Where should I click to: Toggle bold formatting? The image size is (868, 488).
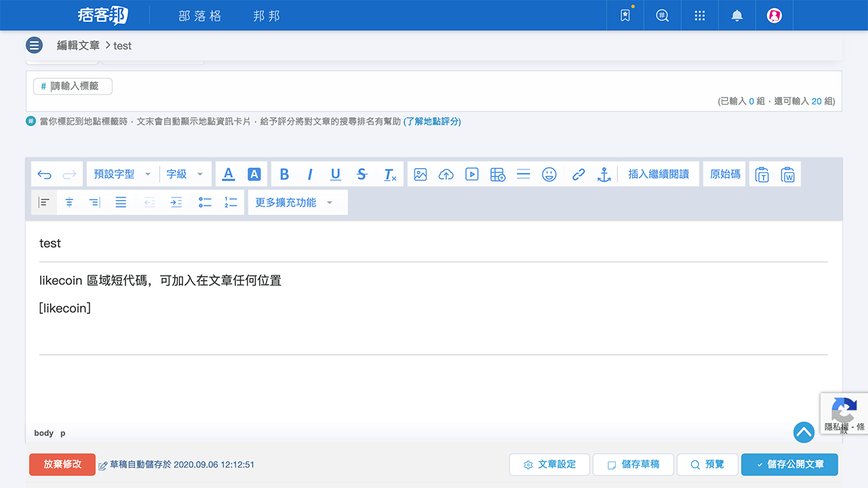click(x=284, y=174)
